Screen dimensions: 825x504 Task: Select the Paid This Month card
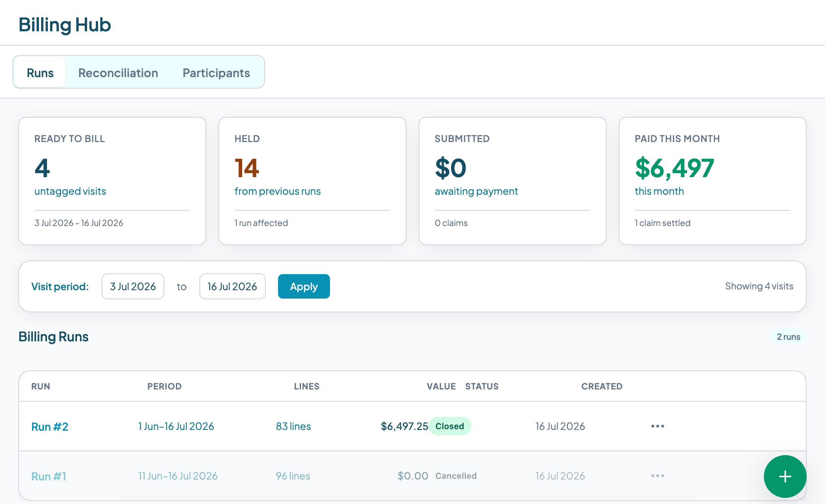point(713,181)
